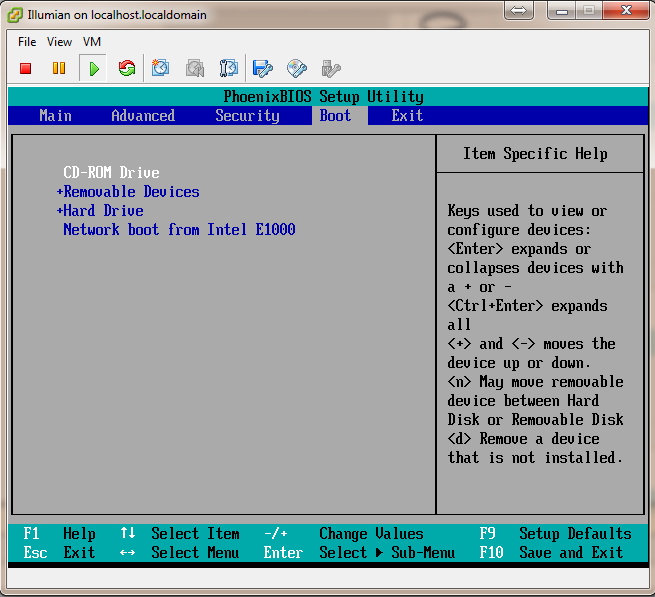Click the USB device connection icon

(x=331, y=68)
